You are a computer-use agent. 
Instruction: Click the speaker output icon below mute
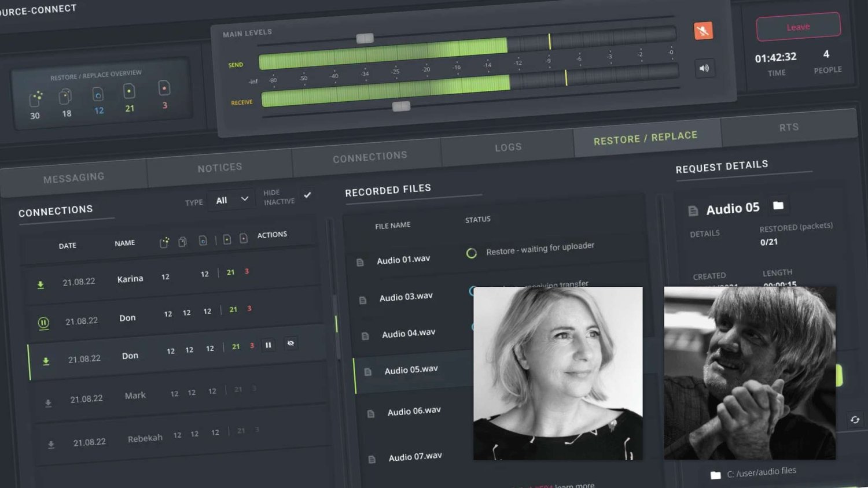click(705, 68)
